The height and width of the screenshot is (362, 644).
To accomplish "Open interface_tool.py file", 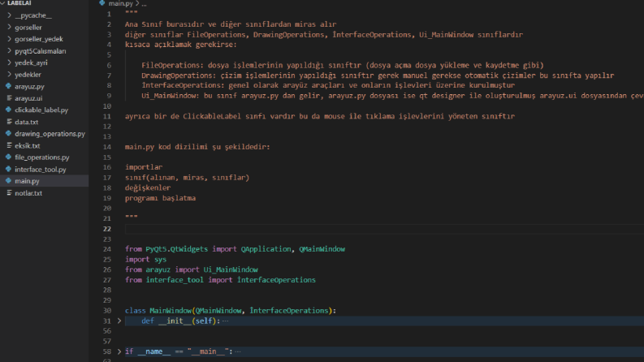I will click(41, 169).
